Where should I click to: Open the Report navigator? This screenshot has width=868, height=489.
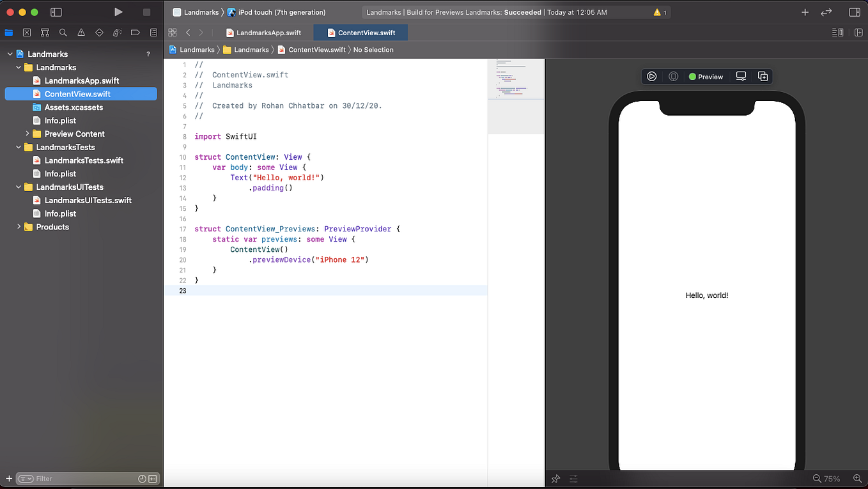(x=153, y=32)
